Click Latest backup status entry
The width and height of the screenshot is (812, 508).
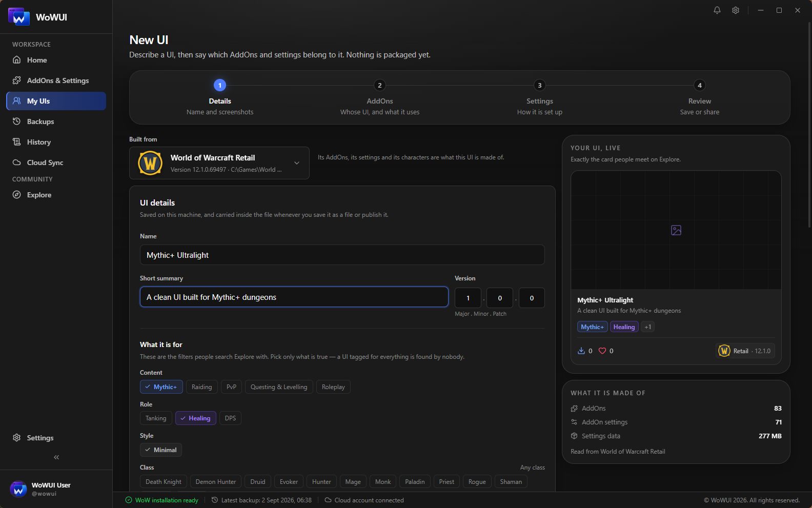[x=261, y=500]
